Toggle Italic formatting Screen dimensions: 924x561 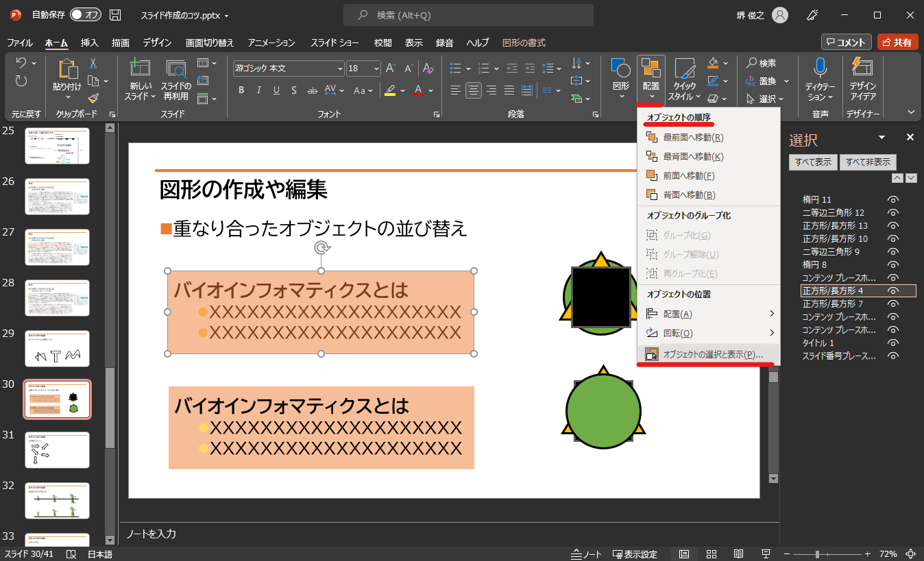[258, 90]
